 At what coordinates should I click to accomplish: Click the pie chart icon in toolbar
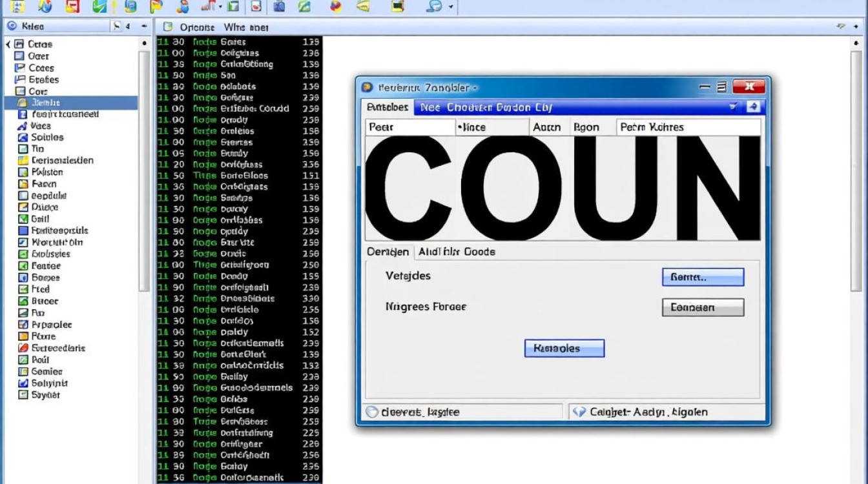tap(335, 6)
